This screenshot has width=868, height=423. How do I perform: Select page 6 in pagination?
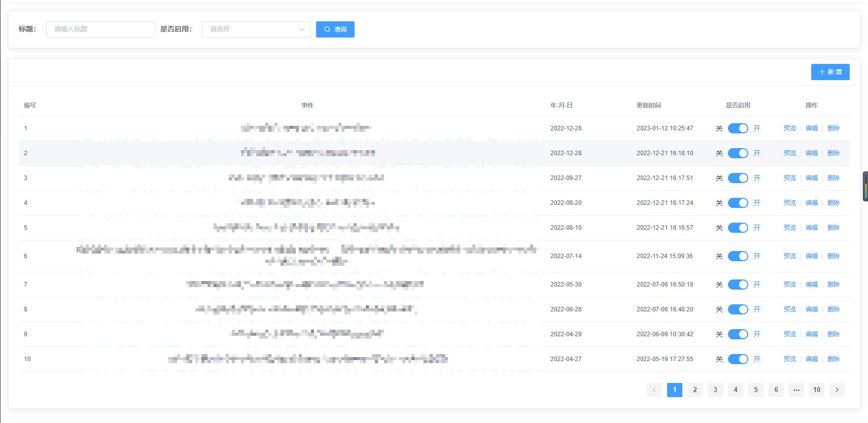click(x=776, y=390)
